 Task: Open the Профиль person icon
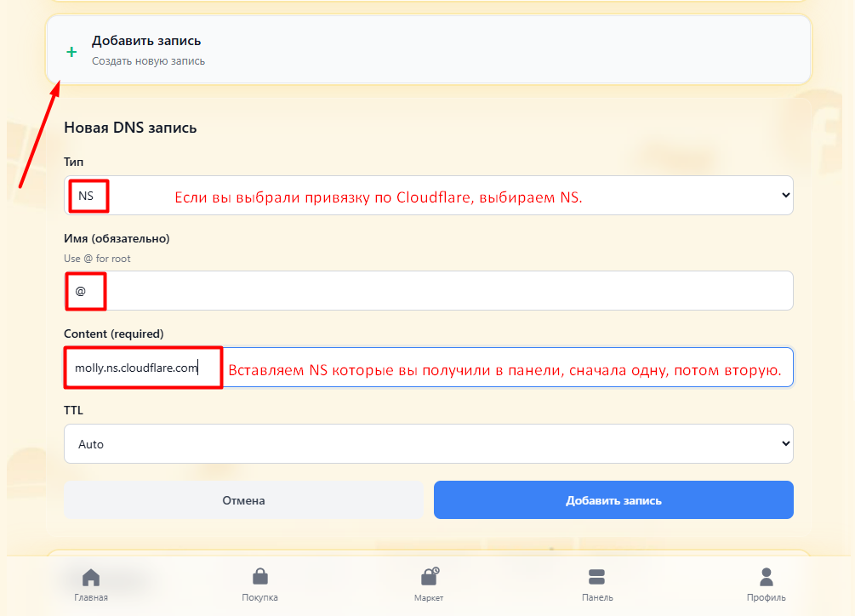[x=767, y=578]
